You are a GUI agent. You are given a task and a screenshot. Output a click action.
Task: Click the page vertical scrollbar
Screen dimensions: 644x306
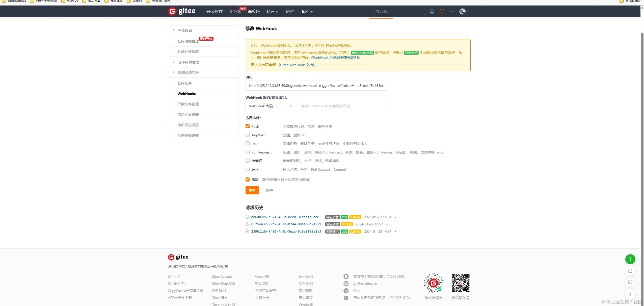(642, 151)
